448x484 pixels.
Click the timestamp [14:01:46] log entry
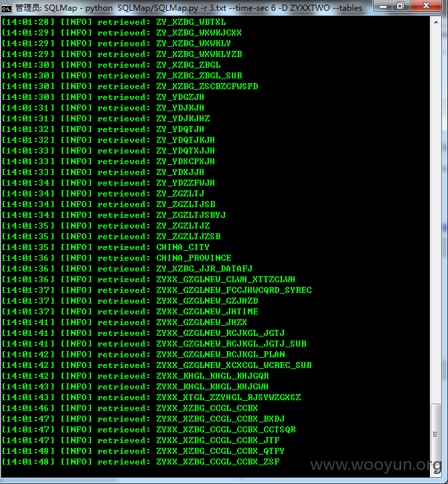[x=28, y=408]
